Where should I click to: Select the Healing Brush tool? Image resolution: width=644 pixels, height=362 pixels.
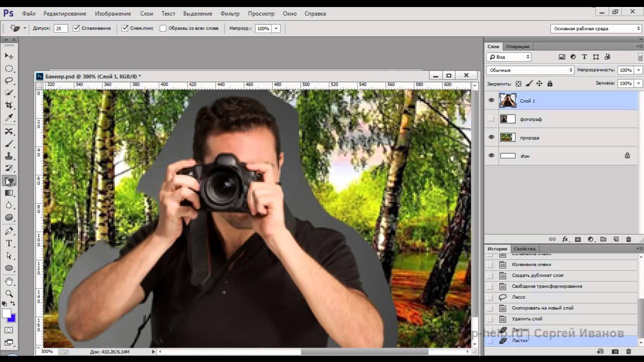pos(9,131)
